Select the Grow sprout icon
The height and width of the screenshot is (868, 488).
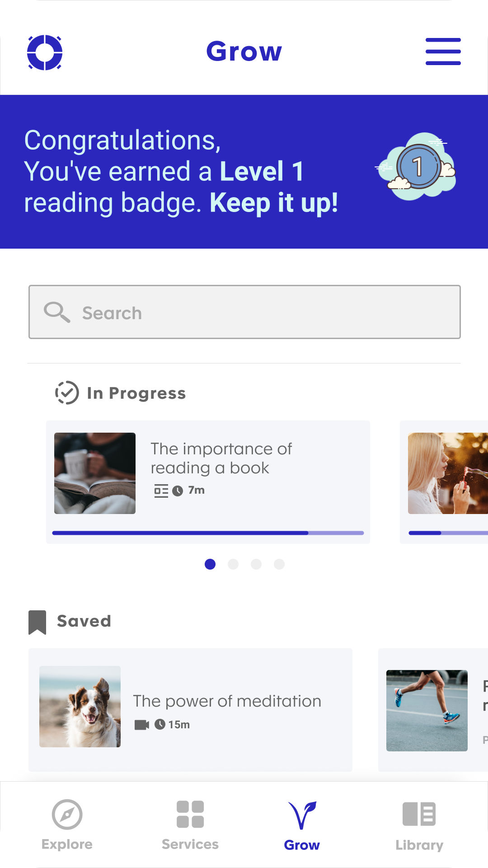click(x=302, y=815)
